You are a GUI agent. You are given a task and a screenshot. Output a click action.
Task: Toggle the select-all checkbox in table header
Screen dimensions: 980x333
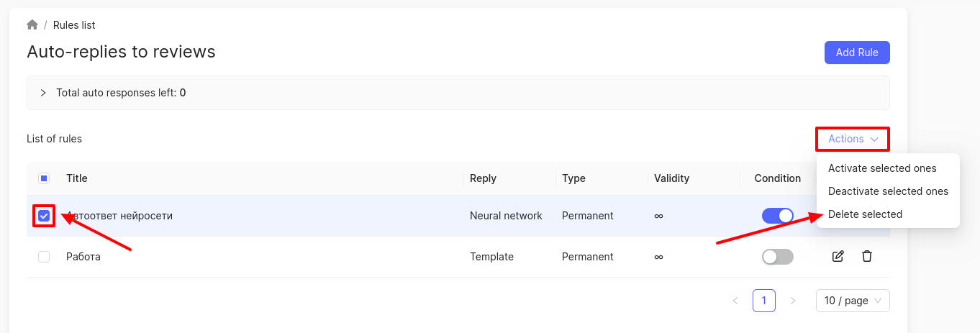tap(44, 178)
